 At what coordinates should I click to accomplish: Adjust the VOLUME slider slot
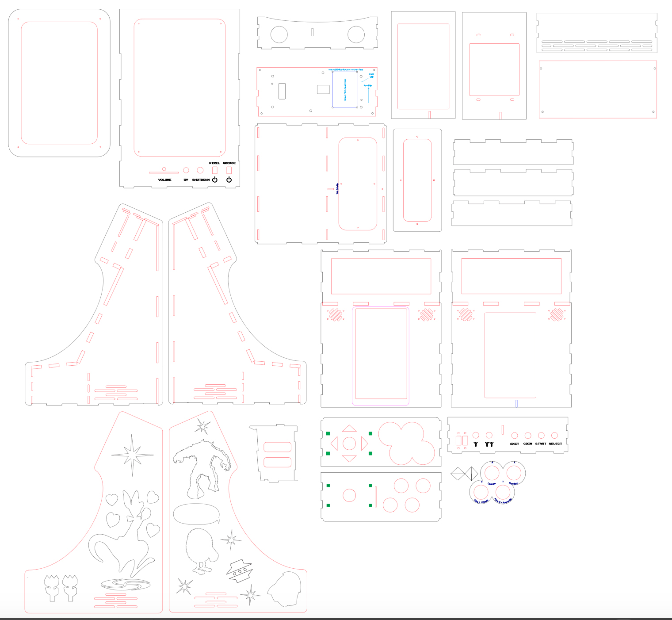pyautogui.click(x=164, y=172)
